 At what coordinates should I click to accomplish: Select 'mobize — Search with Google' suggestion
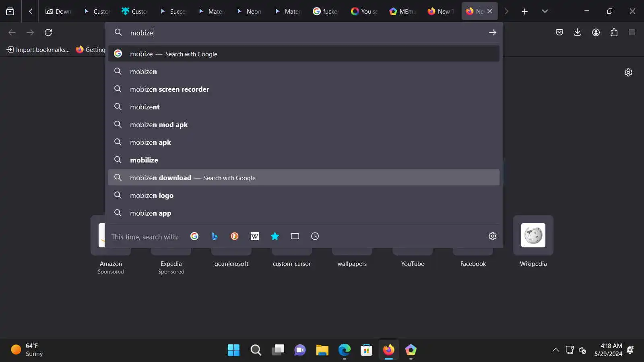304,54
